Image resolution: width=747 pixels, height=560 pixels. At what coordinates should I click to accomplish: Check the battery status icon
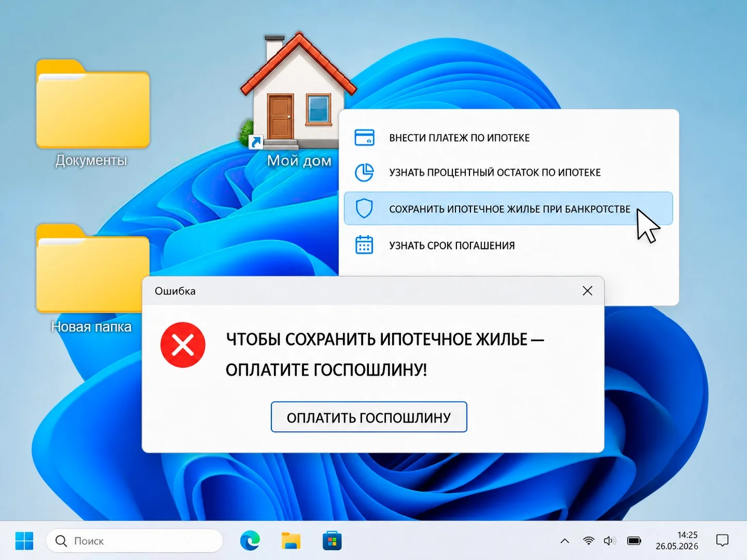634,540
